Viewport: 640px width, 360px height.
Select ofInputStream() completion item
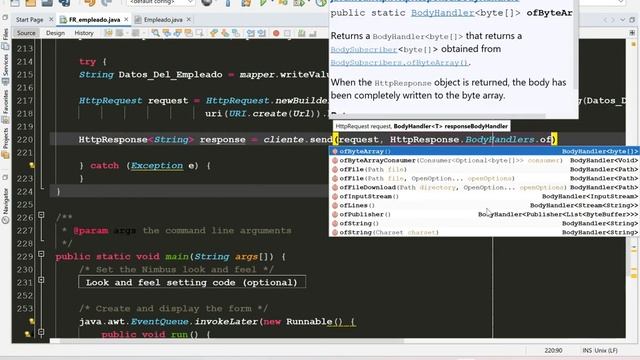click(x=484, y=196)
